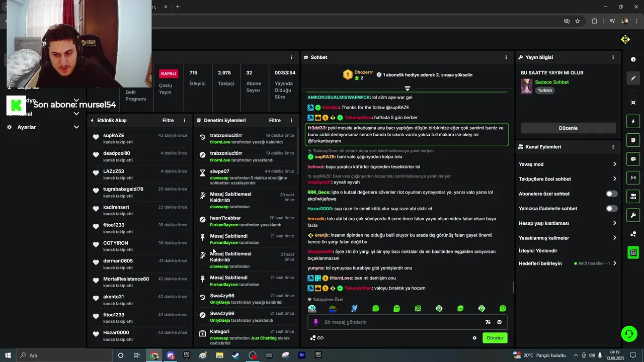Click LAZzZ53 in activity feed
This screenshot has width=644, height=362.
pos(114,171)
